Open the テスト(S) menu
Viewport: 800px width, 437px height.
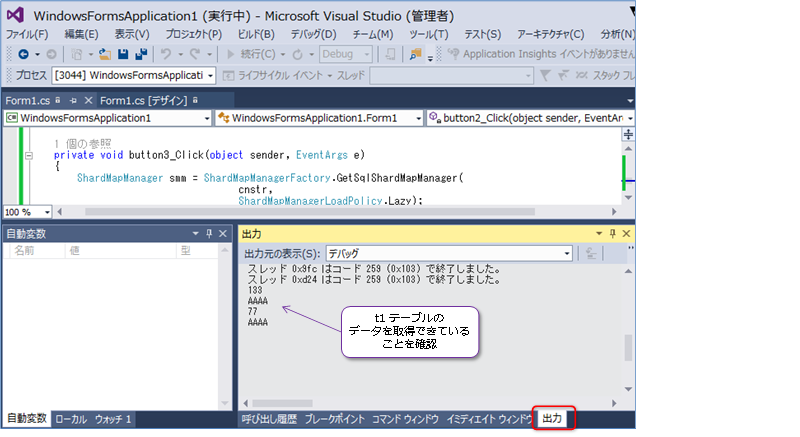[x=483, y=34]
